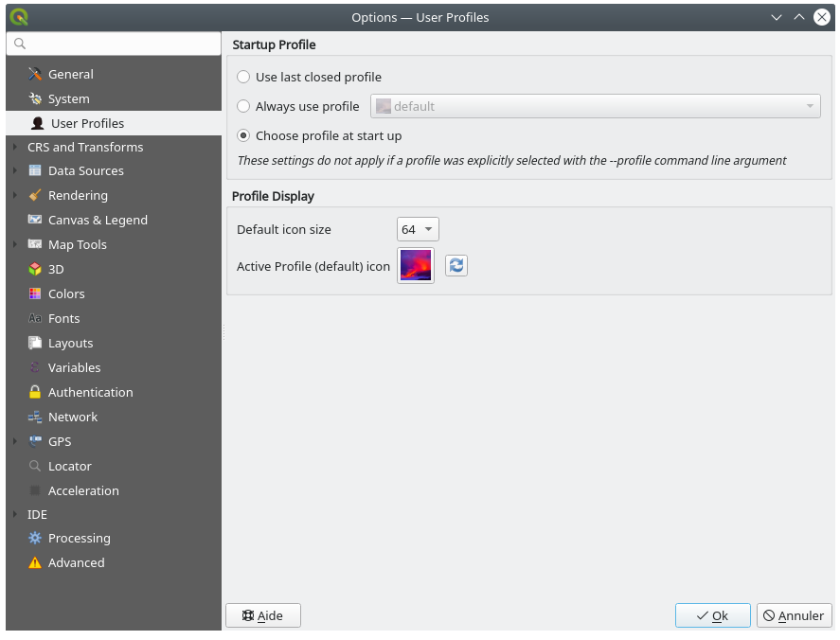The width and height of the screenshot is (840, 640).
Task: Click the Authentication lock icon
Action: pyautogui.click(x=33, y=392)
